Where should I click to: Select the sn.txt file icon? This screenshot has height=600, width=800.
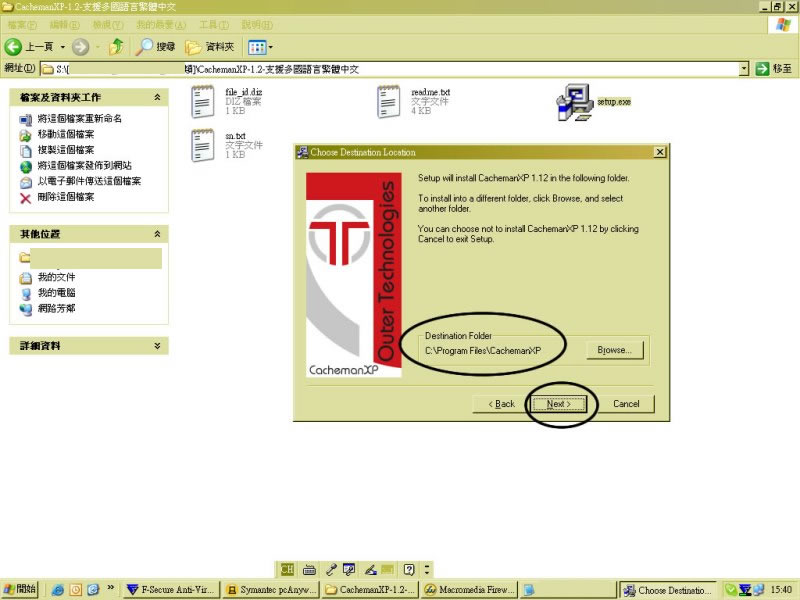[x=204, y=145]
